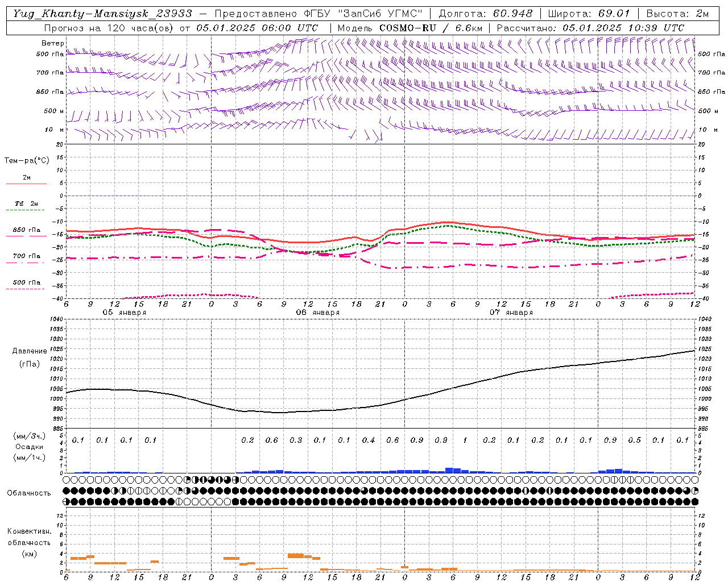The image size is (728, 582).
Task: Click the Осадки panel label
Action: pyautogui.click(x=30, y=447)
